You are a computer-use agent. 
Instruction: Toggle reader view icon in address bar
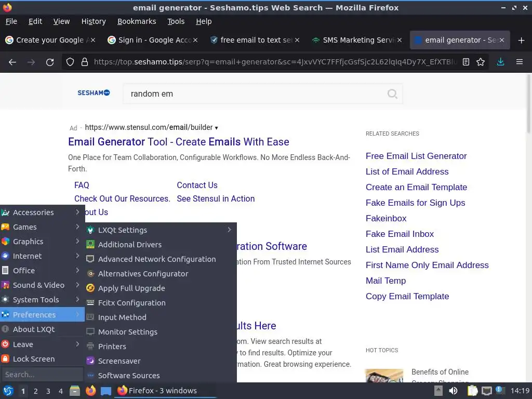(466, 62)
